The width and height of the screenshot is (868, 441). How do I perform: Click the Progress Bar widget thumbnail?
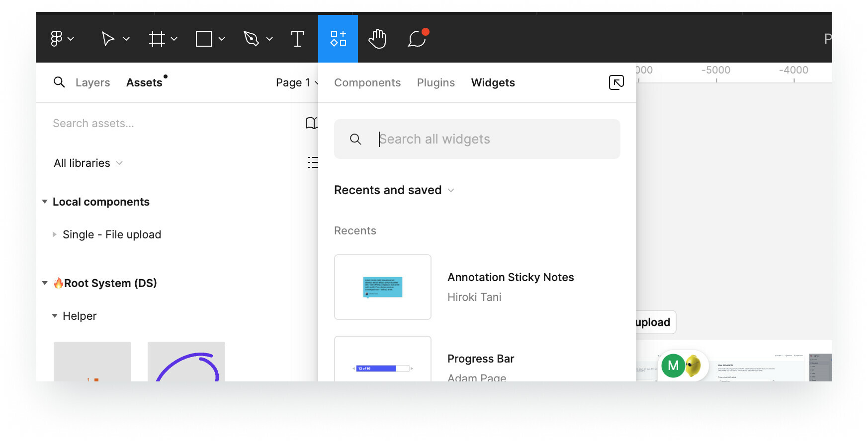[383, 359]
